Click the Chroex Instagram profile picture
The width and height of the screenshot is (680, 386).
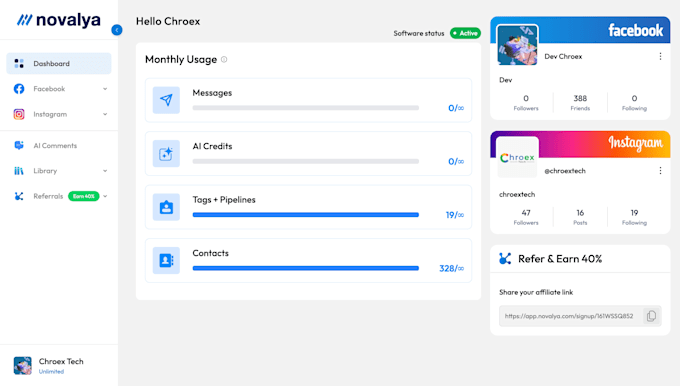pyautogui.click(x=517, y=158)
